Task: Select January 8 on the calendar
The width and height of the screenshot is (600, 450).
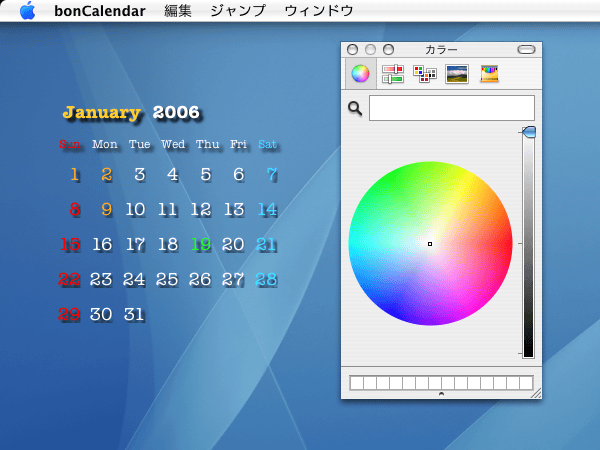Action: pos(75,210)
